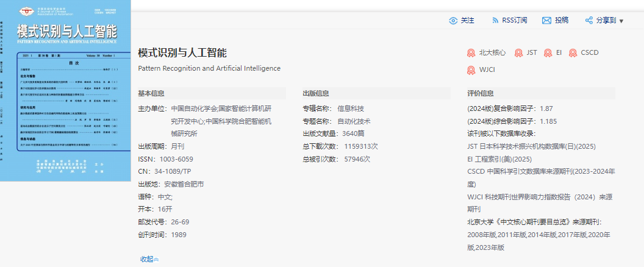Click the EI award badge icon
The width and height of the screenshot is (644, 267).
548,53
